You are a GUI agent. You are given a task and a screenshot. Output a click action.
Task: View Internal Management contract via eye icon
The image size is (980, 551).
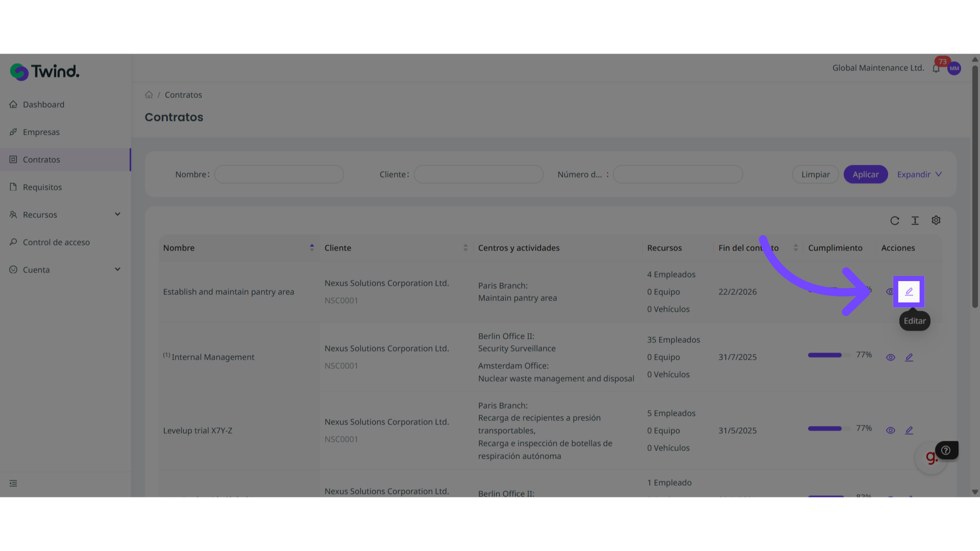(891, 357)
